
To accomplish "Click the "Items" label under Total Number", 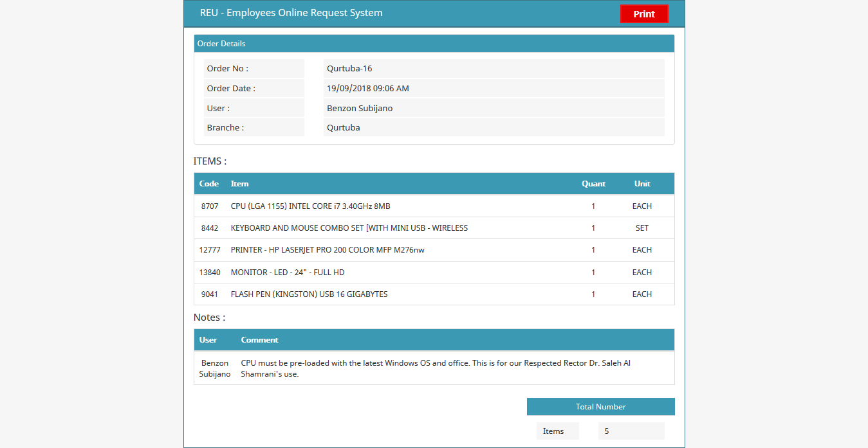I will 553,431.
